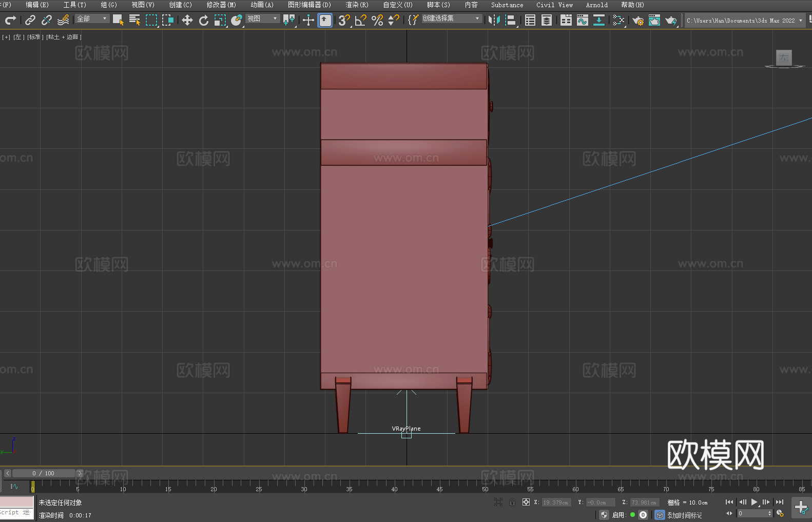Screen dimensions: 812x522
Task: Open selection filter '全部' dropdown
Action: pyautogui.click(x=92, y=18)
